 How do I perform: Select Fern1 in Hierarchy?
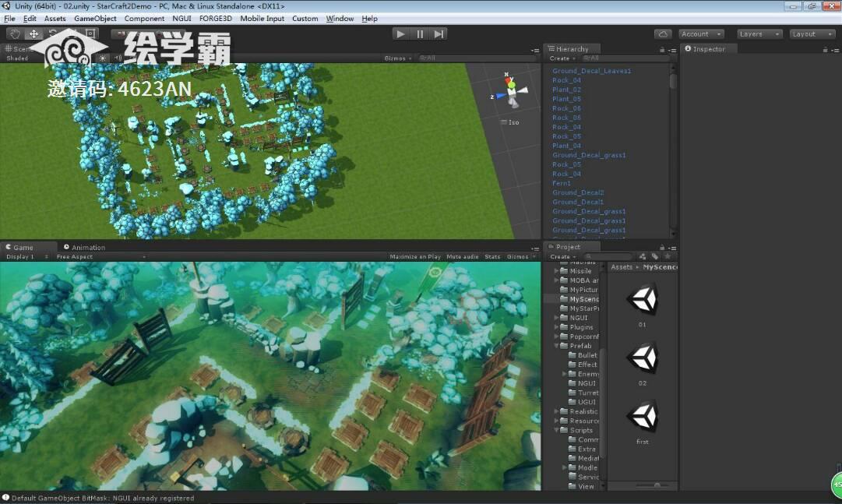click(x=562, y=183)
